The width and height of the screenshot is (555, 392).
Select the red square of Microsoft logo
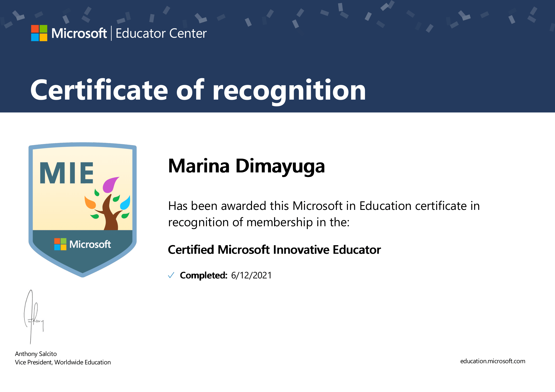(35, 29)
